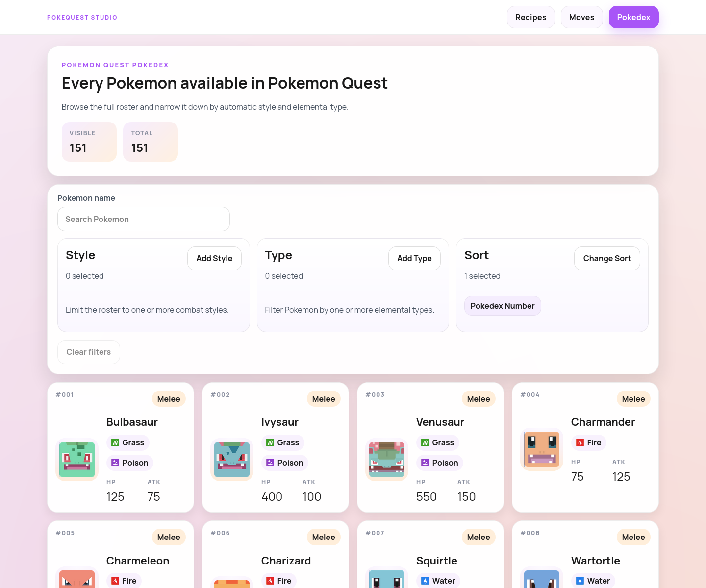This screenshot has height=588, width=706.
Task: Click the Poison type icon on Venusaur
Action: pyautogui.click(x=425, y=463)
